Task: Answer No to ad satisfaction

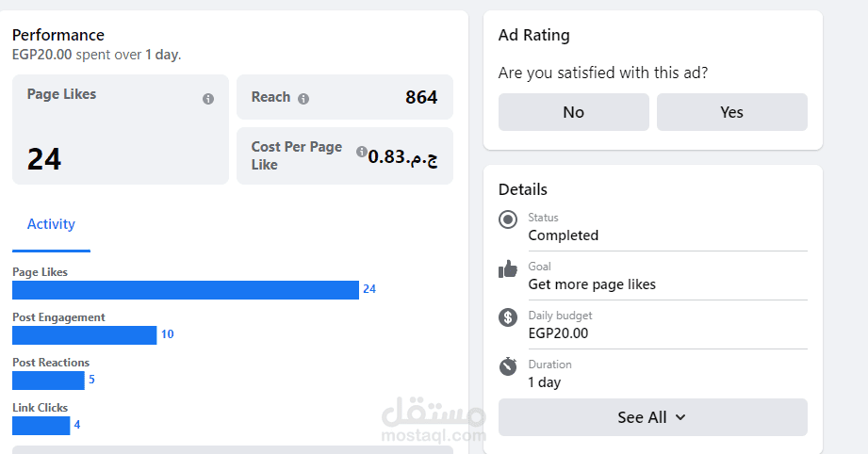Action: coord(573,112)
